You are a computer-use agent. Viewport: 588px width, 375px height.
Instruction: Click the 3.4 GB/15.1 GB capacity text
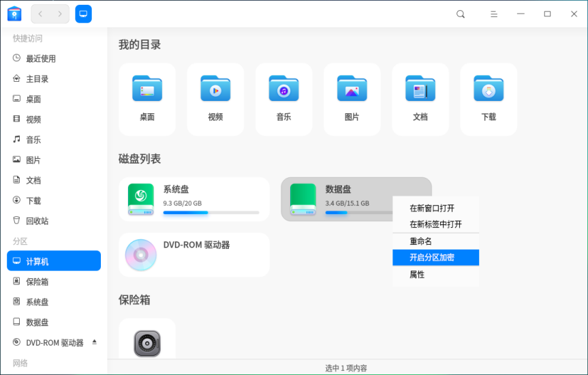[x=347, y=203]
